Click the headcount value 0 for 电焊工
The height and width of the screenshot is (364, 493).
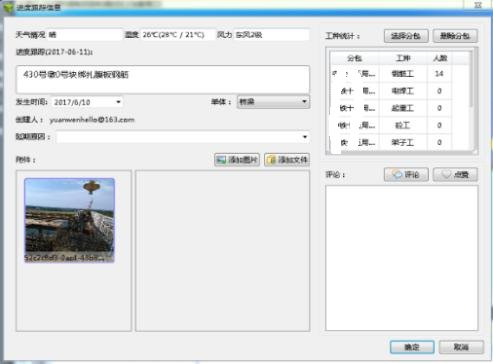(x=439, y=91)
